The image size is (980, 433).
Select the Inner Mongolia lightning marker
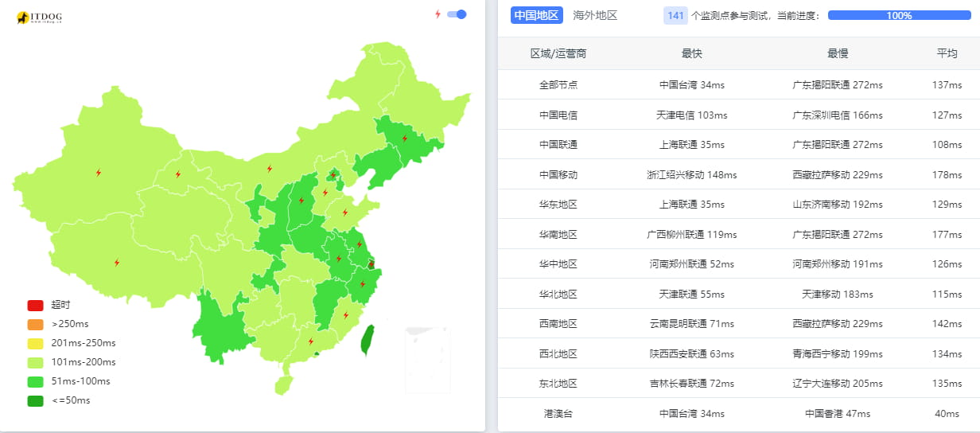(269, 168)
